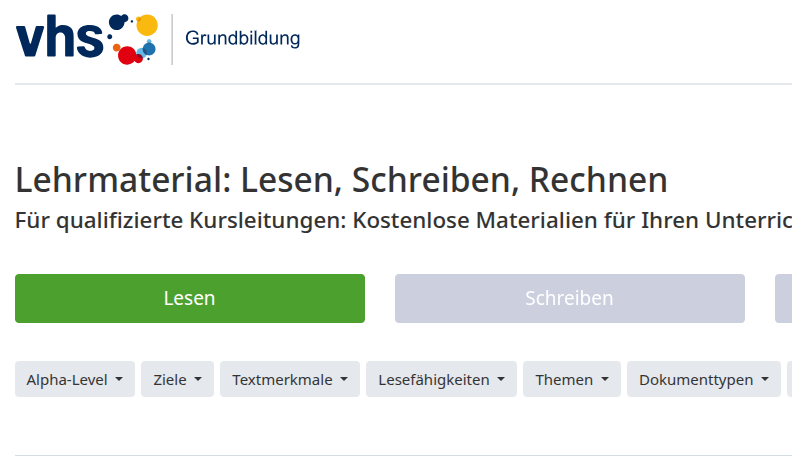The height and width of the screenshot is (456, 792).
Task: Open the cut-off filter right of Dokumenttypen
Action: (789, 380)
